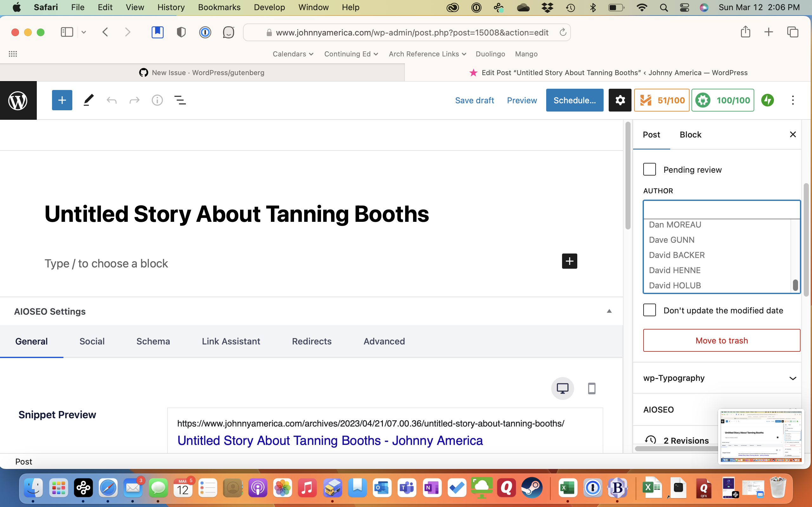Collapse the AIOSEO Settings panel
The image size is (812, 507).
[609, 311]
